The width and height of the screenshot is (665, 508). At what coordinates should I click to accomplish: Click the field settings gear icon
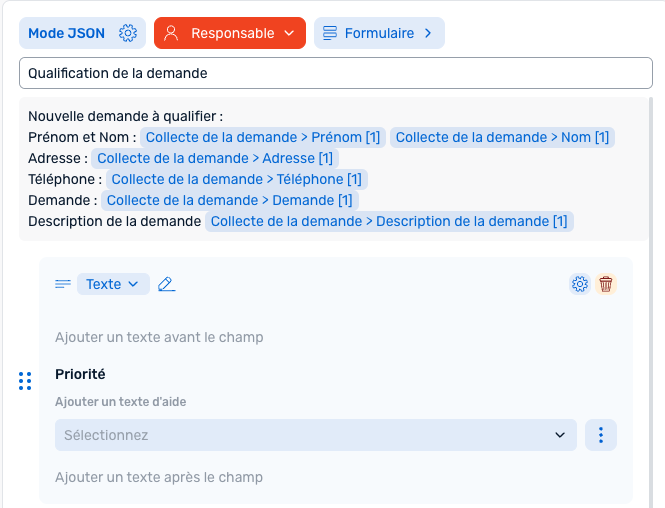[580, 284]
